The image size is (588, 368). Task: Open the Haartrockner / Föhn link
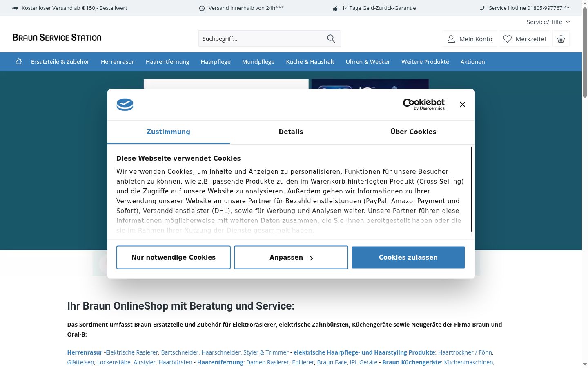click(x=465, y=352)
